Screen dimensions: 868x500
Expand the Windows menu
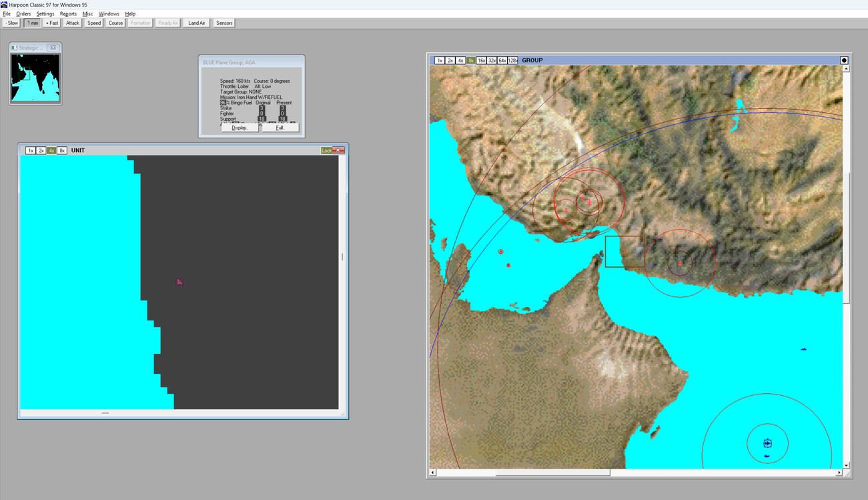(x=109, y=13)
